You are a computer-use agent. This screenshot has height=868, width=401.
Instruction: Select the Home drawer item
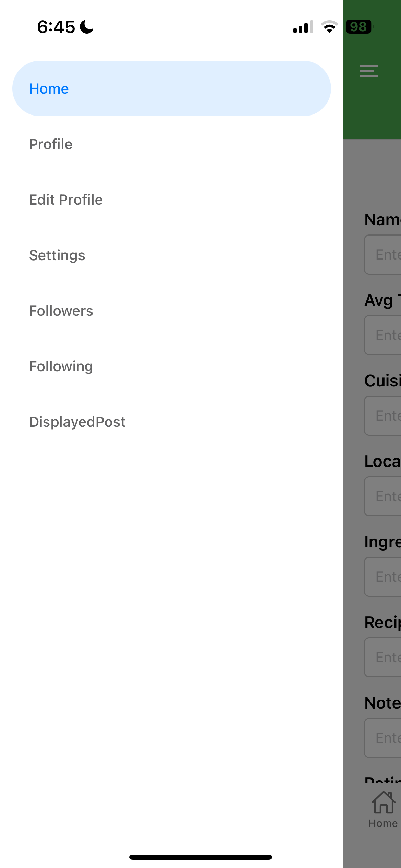click(x=172, y=88)
